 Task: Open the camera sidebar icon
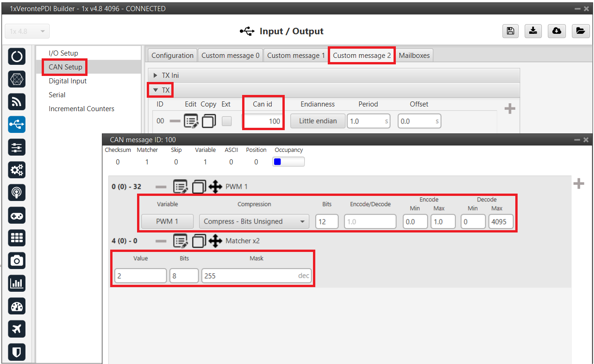pos(17,261)
